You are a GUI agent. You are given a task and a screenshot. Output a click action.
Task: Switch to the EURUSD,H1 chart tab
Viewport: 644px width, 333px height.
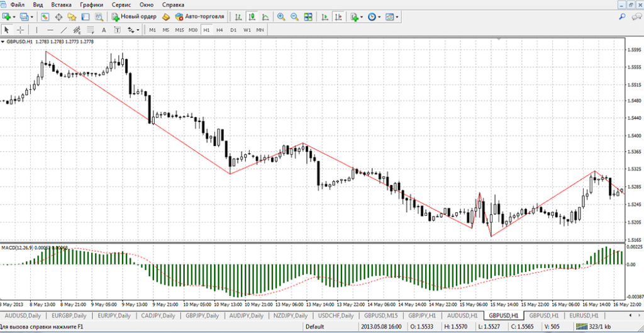[x=586, y=316]
